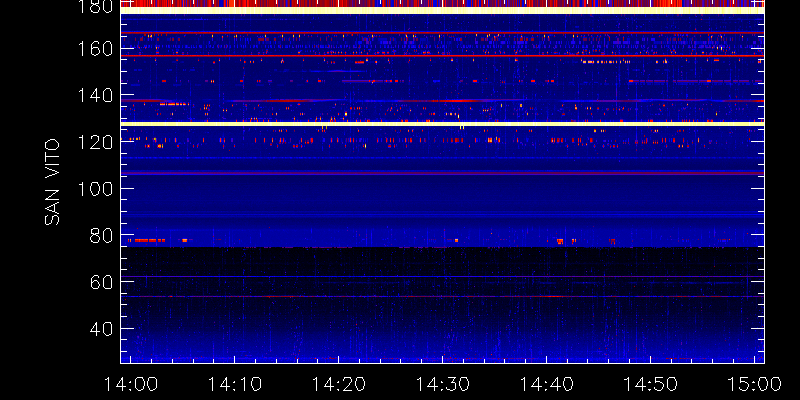800x400 pixels.
Task: Click the 14:50 time axis label
Action: tap(651, 384)
